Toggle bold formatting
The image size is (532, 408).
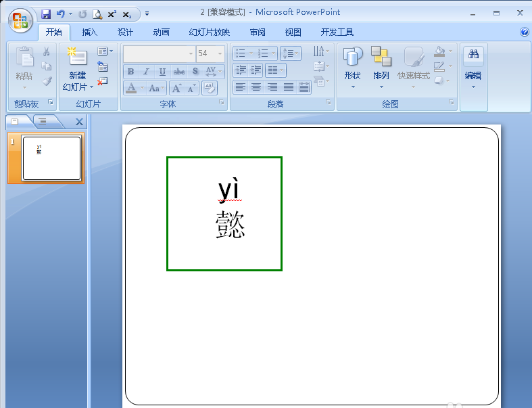130,72
